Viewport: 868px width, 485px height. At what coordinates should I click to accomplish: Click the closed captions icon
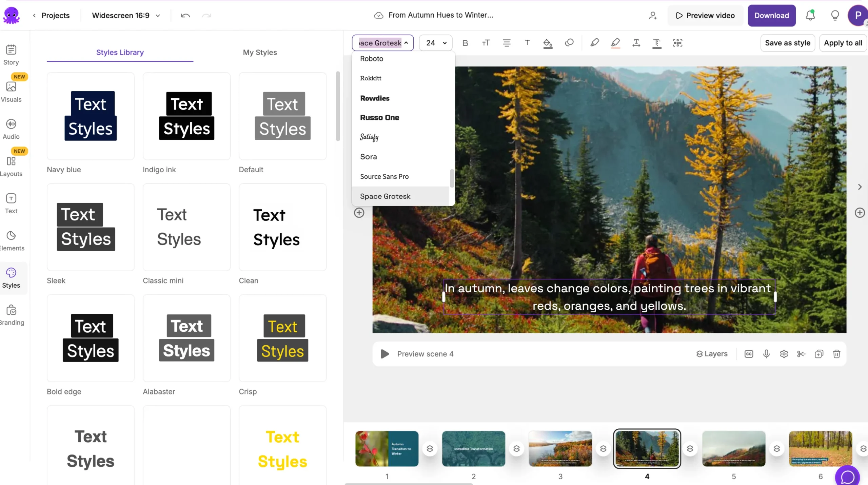coord(749,354)
